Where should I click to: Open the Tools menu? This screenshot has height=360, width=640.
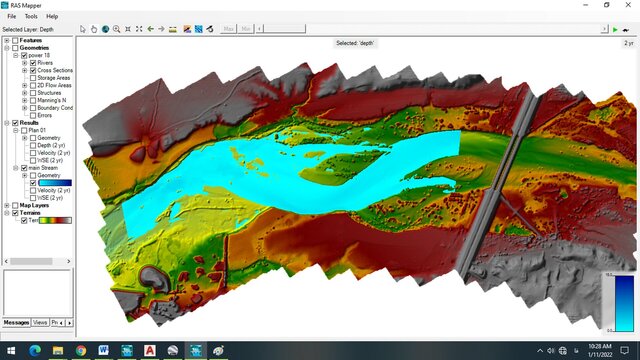[31, 16]
